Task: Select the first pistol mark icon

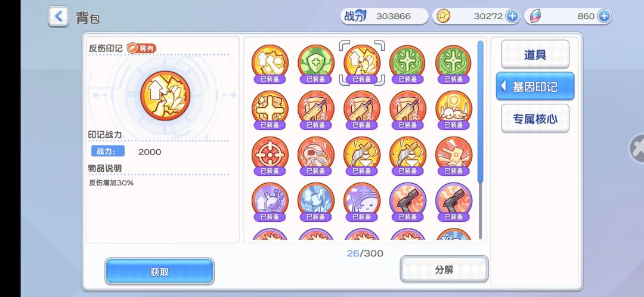Action: pos(408,202)
